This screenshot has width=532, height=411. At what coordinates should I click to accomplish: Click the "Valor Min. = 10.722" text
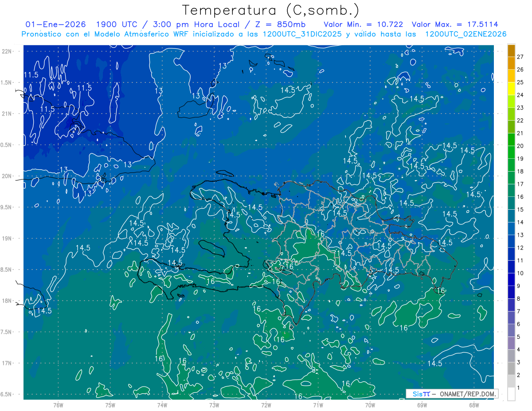364,24
